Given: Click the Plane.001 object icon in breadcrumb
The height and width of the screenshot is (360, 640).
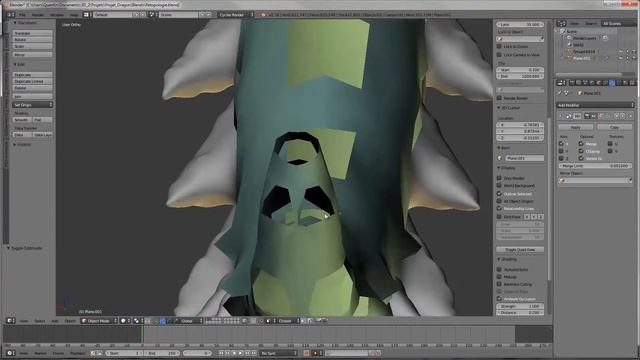Looking at the screenshot, I should [x=580, y=93].
